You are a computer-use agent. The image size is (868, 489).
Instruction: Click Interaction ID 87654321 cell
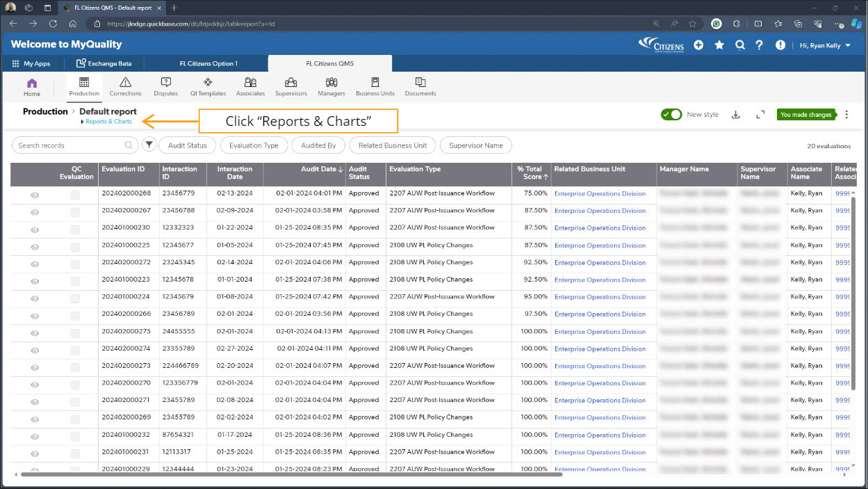(x=183, y=435)
